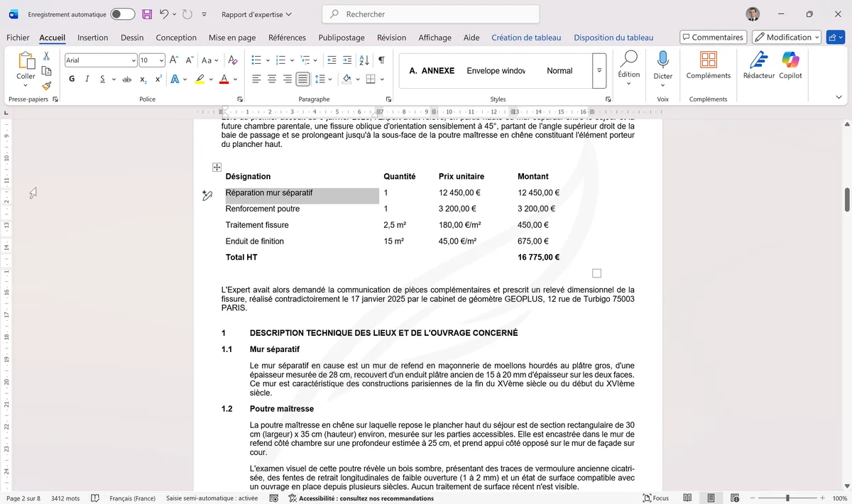Click the Cut scissors icon
This screenshot has height=504, width=852.
pyautogui.click(x=46, y=56)
